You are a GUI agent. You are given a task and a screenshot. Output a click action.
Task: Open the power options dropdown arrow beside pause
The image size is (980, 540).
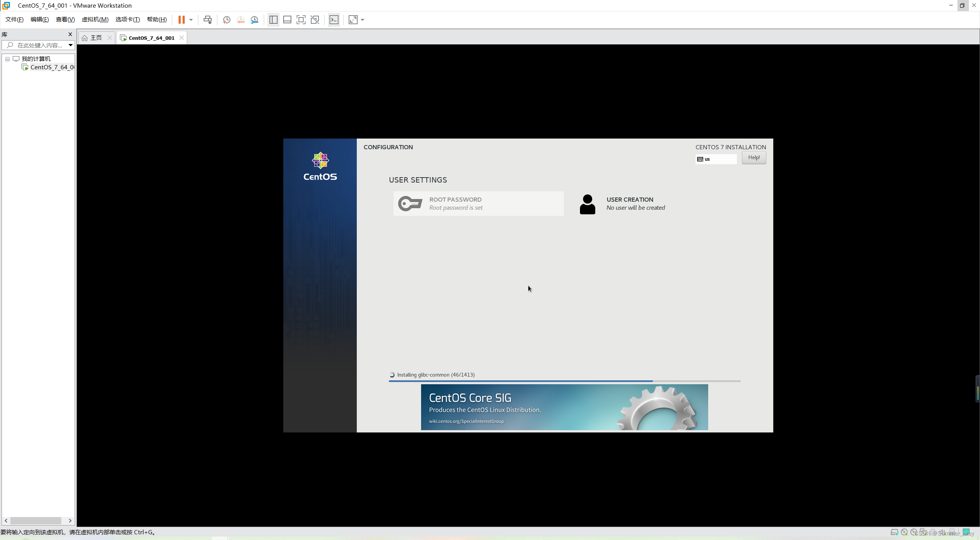coord(191,20)
